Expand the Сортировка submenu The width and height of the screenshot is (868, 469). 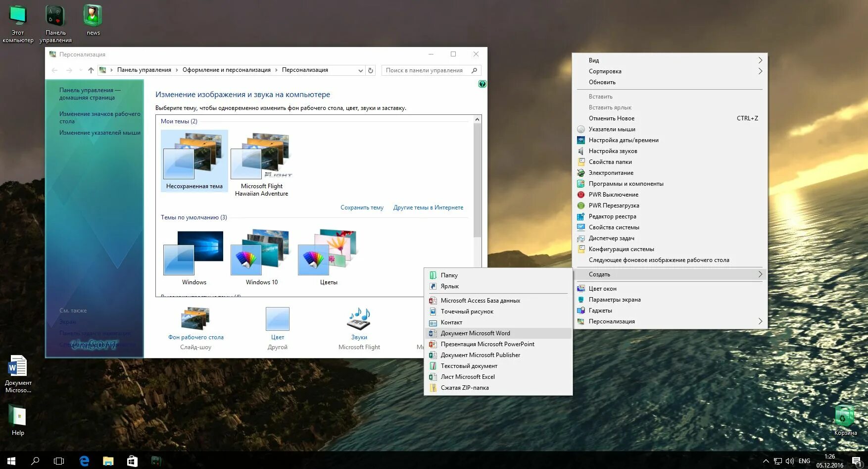(670, 71)
